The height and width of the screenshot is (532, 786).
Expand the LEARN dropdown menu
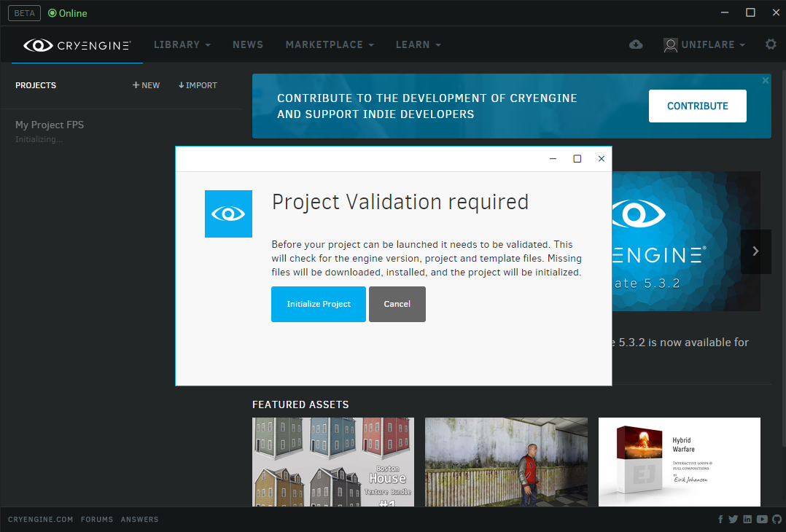pyautogui.click(x=418, y=44)
